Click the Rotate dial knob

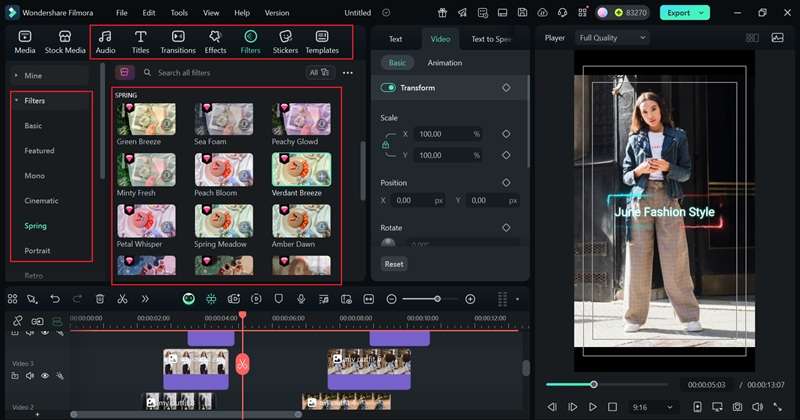click(x=388, y=243)
